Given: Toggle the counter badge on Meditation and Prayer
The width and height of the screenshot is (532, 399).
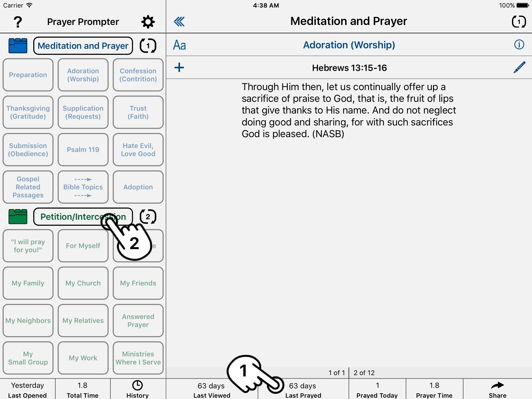Looking at the screenshot, I should click(x=148, y=45).
